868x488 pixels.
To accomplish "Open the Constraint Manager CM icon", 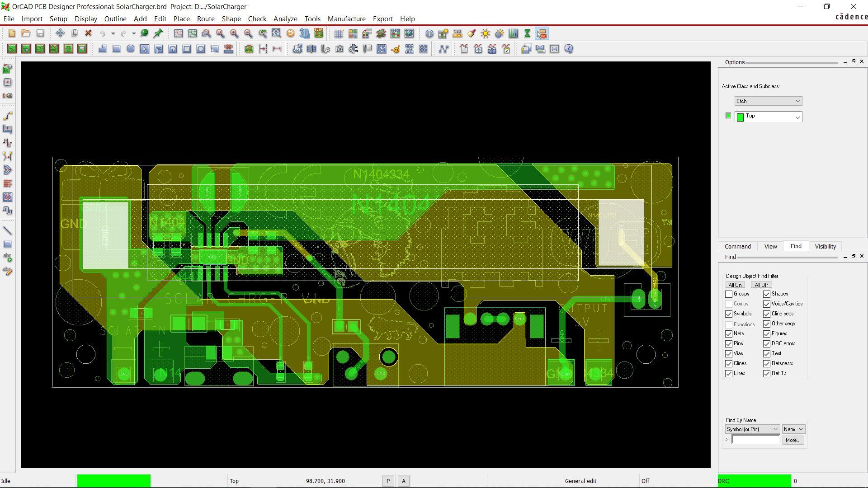I will 395,33.
